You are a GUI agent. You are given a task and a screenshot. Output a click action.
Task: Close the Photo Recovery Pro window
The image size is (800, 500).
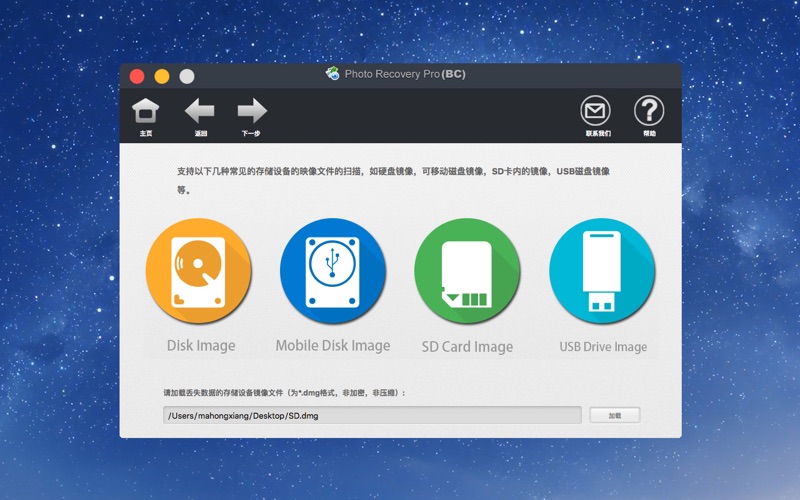click(136, 76)
